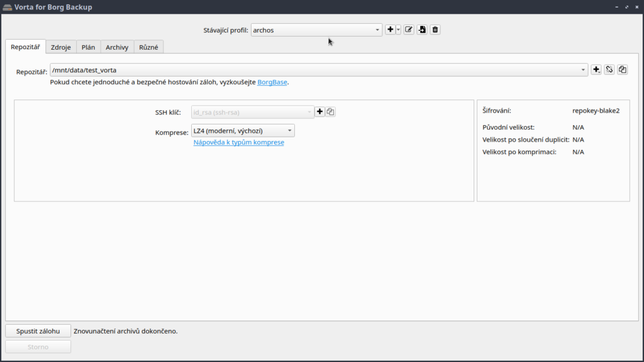Screen dimensions: 644x362
Task: Open Nápověda k typům komprese link
Action: point(238,143)
